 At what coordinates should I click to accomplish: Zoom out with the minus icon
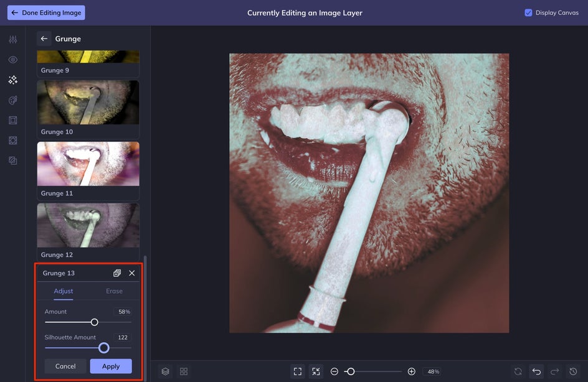(334, 371)
